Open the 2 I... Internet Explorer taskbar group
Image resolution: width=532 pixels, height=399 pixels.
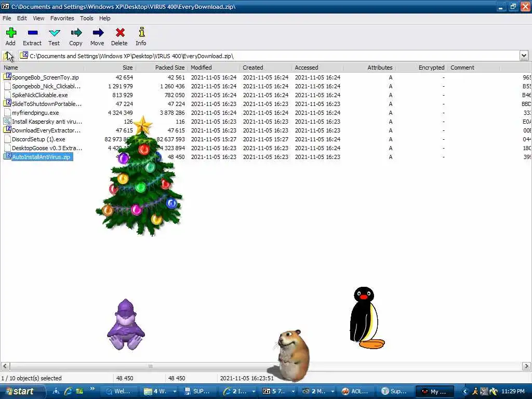coord(239,391)
